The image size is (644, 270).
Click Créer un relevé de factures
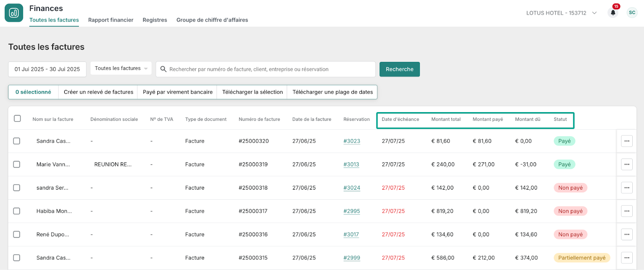98,92
